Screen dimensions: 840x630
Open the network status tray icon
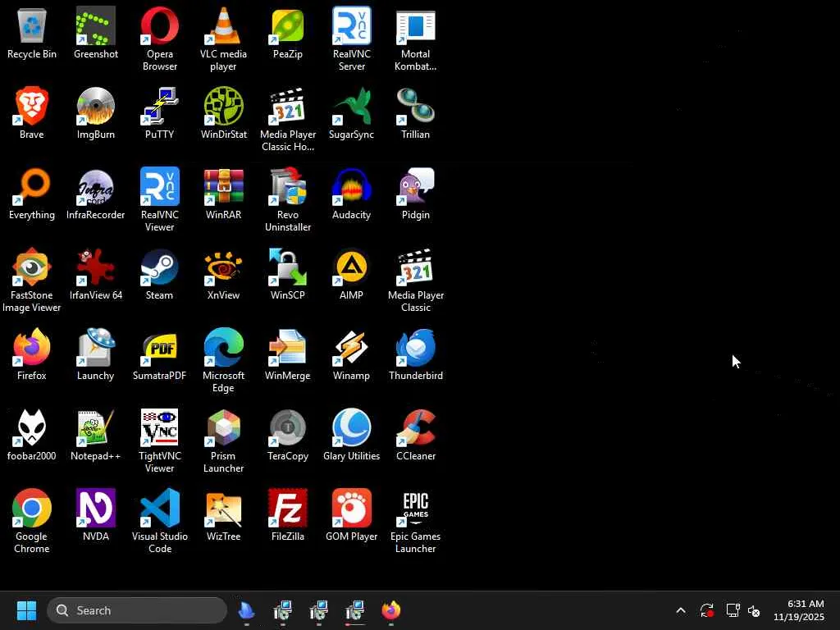tap(733, 610)
